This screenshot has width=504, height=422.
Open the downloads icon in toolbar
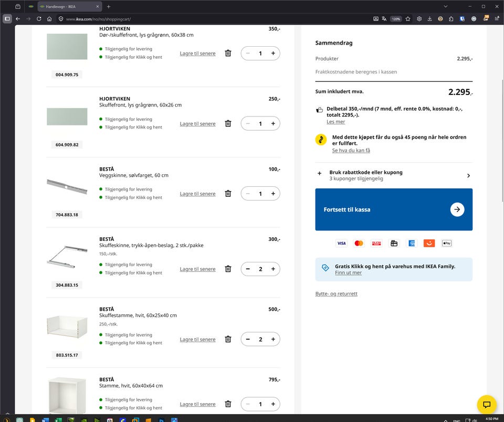430,19
